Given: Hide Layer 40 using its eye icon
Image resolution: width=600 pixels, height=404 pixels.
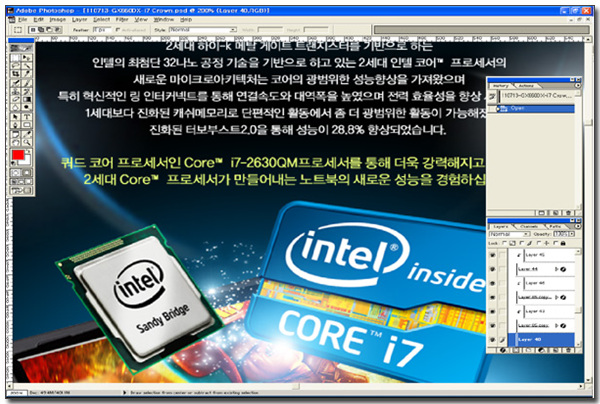Looking at the screenshot, I should (492, 339).
